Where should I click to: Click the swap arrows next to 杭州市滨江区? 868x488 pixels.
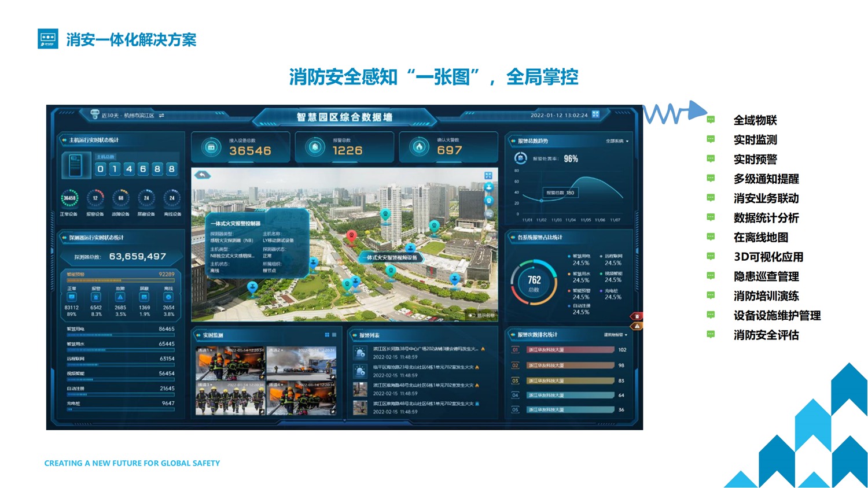(x=161, y=116)
